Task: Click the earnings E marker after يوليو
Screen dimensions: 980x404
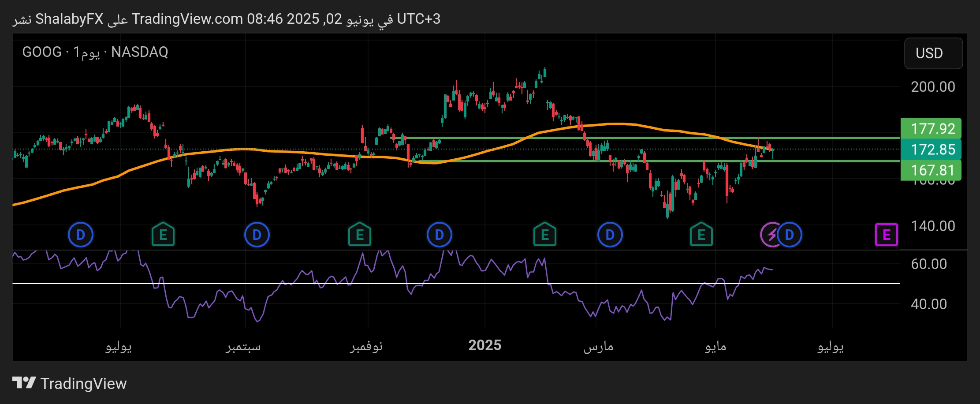Action: (x=163, y=235)
